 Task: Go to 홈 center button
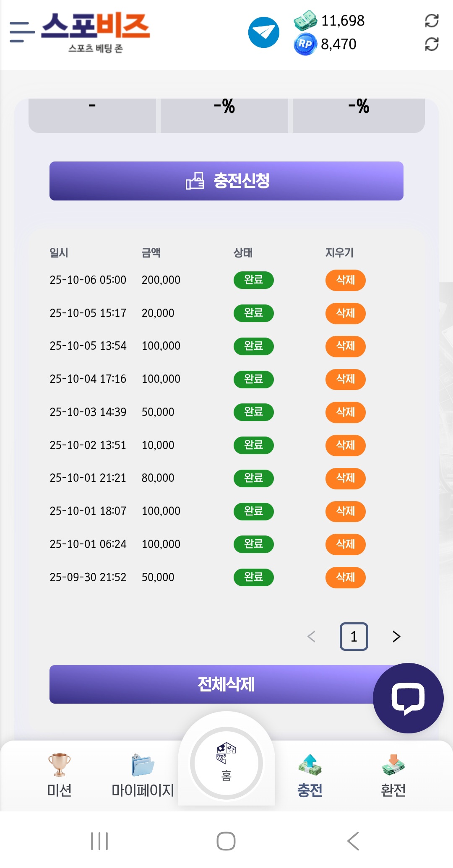[x=226, y=763]
